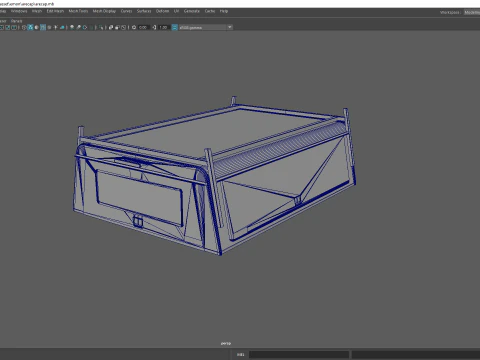Enable Depth of Field icon
Screen dimensions: 480x360
click(91, 27)
